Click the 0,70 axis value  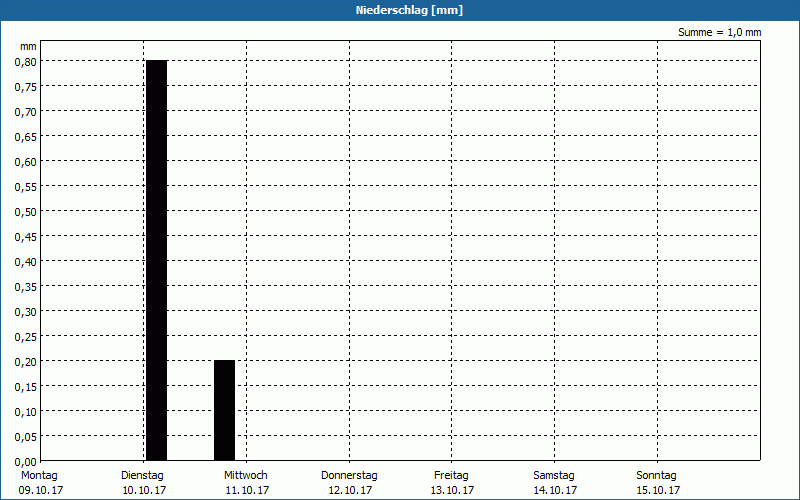(26, 112)
